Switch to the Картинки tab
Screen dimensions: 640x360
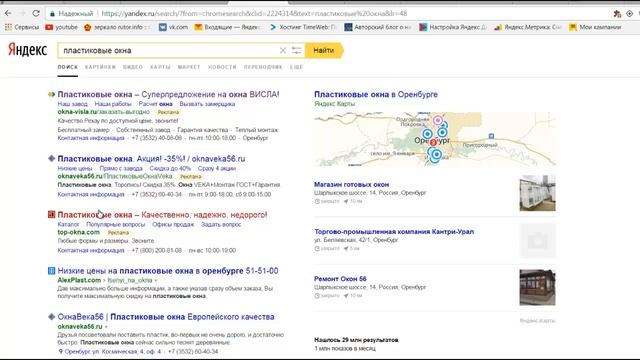coord(100,67)
